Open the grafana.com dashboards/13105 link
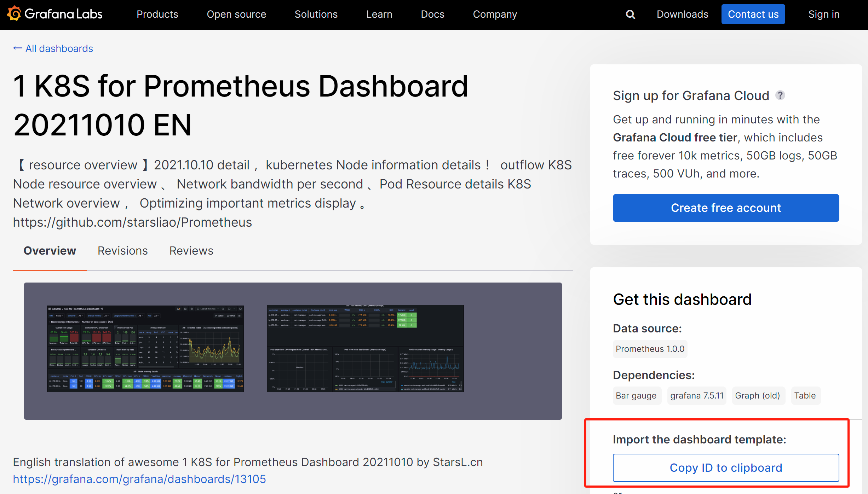 click(139, 479)
